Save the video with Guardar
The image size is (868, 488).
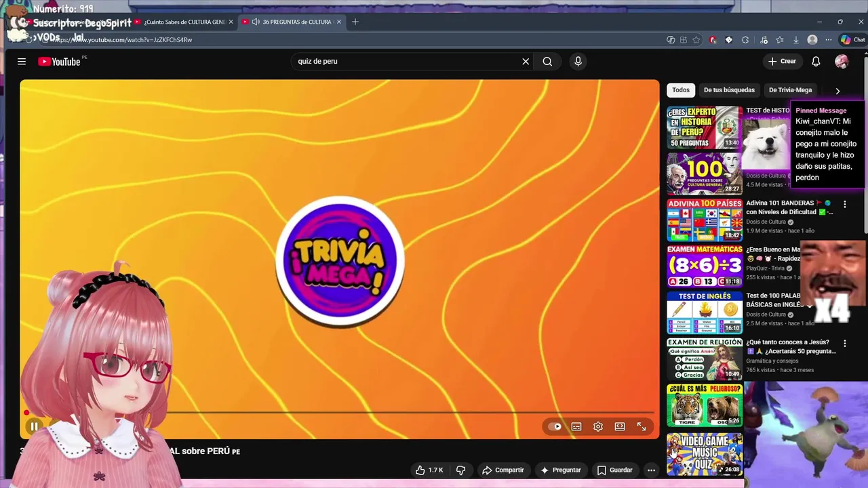(x=614, y=470)
